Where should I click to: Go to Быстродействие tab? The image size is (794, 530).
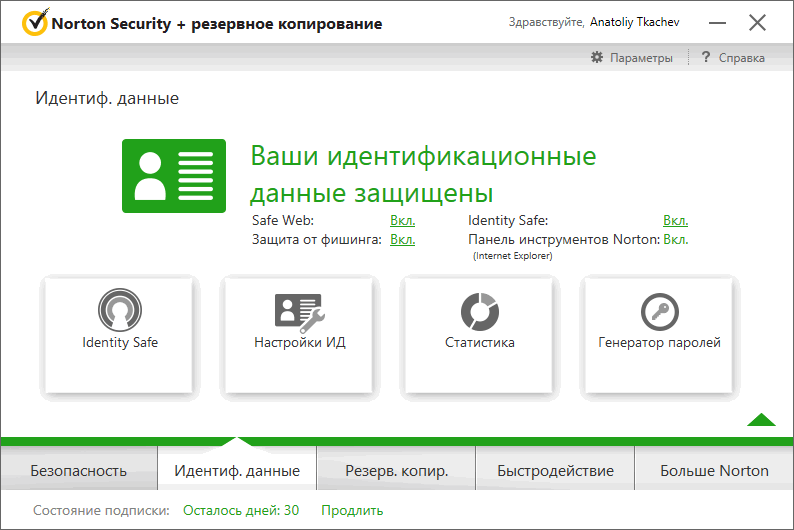[555, 470]
